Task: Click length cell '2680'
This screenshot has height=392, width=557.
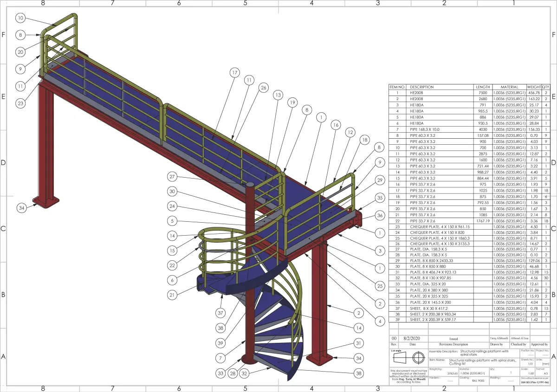Action: click(483, 99)
